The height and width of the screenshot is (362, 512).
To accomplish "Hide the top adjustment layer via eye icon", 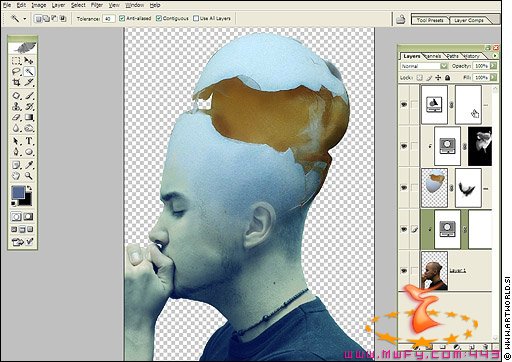I will point(404,105).
